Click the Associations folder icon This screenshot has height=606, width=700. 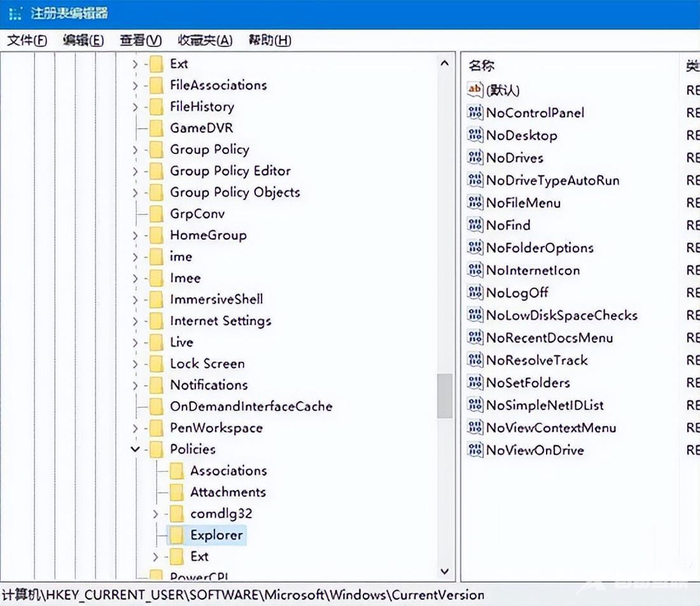pyautogui.click(x=176, y=470)
